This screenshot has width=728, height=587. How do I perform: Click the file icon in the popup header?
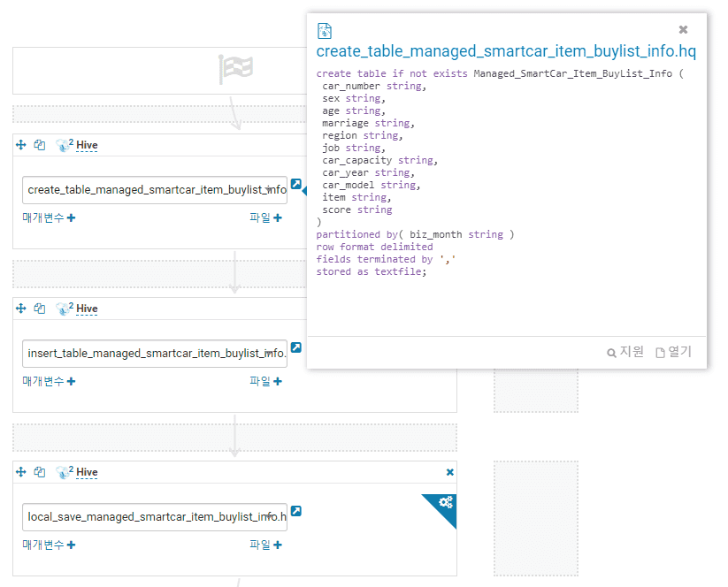tap(325, 31)
